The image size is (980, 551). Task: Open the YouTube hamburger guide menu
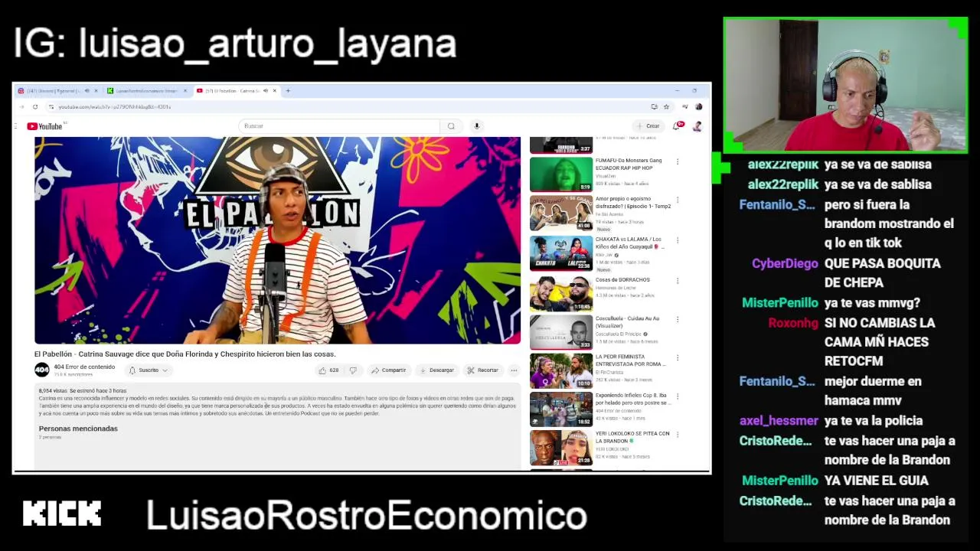coord(15,126)
